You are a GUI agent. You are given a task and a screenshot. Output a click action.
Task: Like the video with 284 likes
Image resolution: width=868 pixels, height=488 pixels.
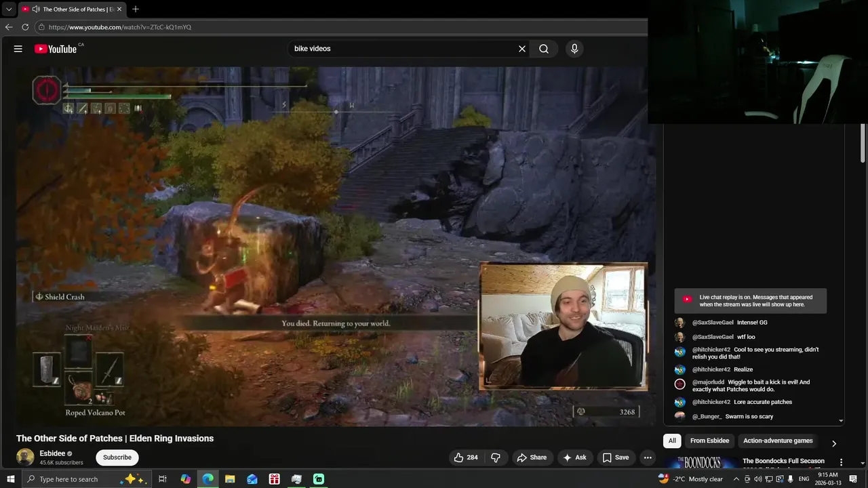click(x=466, y=457)
